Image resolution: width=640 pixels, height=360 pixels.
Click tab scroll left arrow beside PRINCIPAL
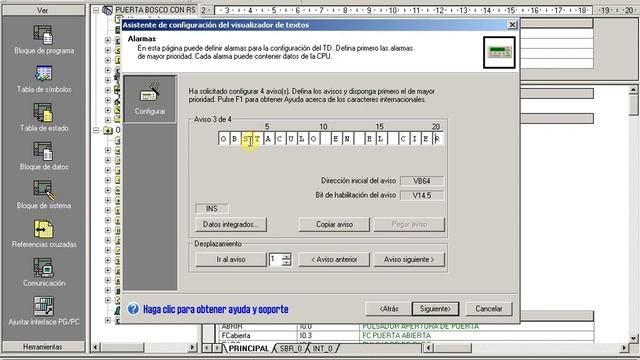click(207, 348)
